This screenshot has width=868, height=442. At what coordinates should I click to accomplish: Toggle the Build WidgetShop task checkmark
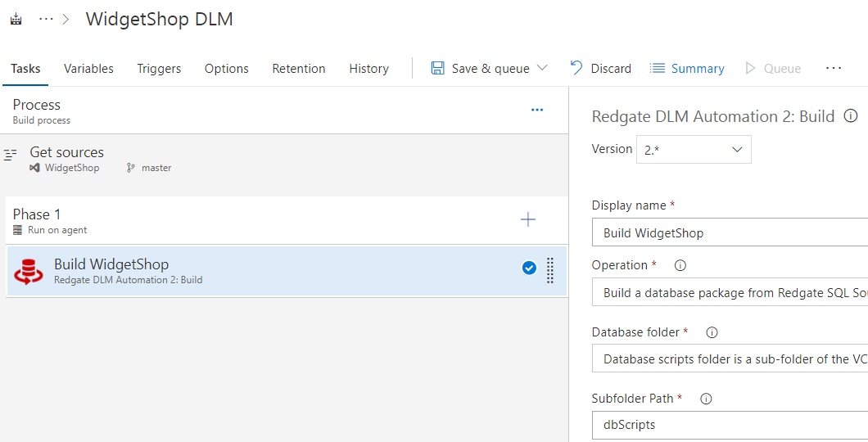tap(529, 268)
